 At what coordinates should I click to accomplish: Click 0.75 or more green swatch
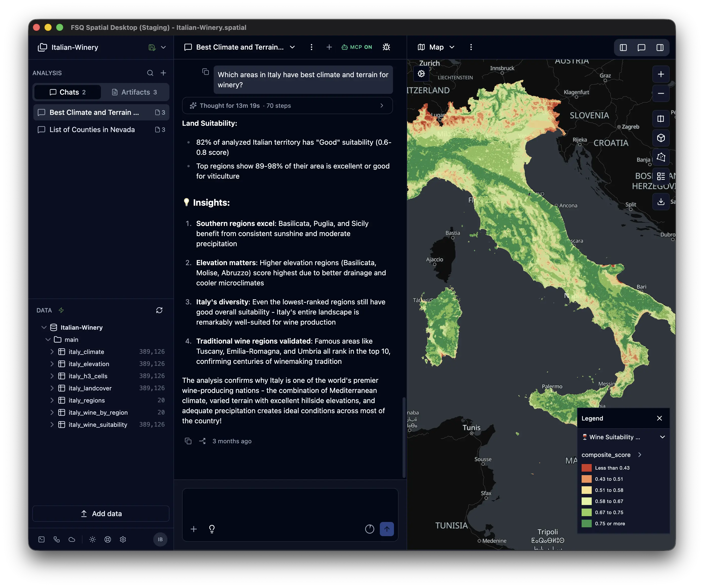(586, 523)
